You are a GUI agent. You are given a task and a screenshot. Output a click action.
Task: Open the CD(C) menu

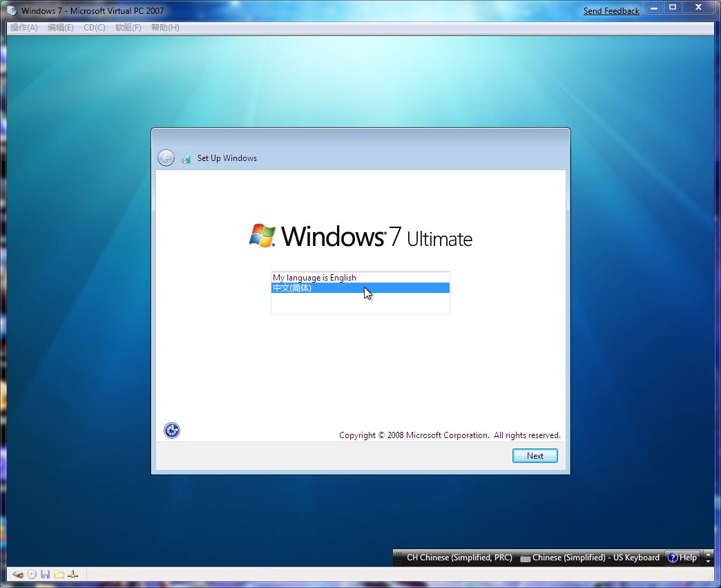click(x=94, y=28)
